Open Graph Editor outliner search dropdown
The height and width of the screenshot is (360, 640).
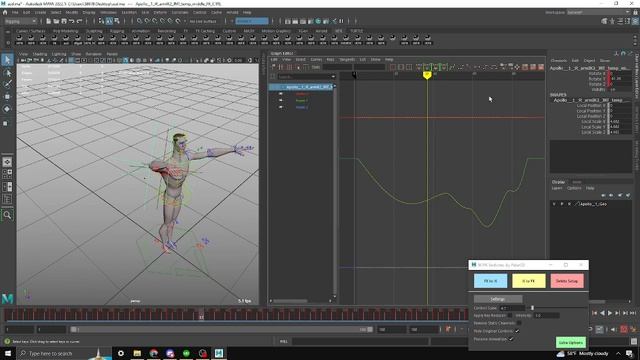click(333, 77)
